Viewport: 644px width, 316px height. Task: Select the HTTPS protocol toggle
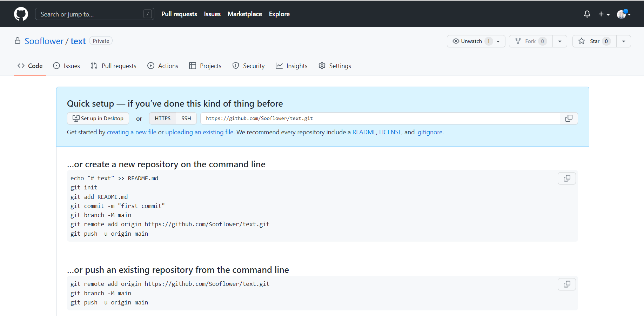coord(162,119)
